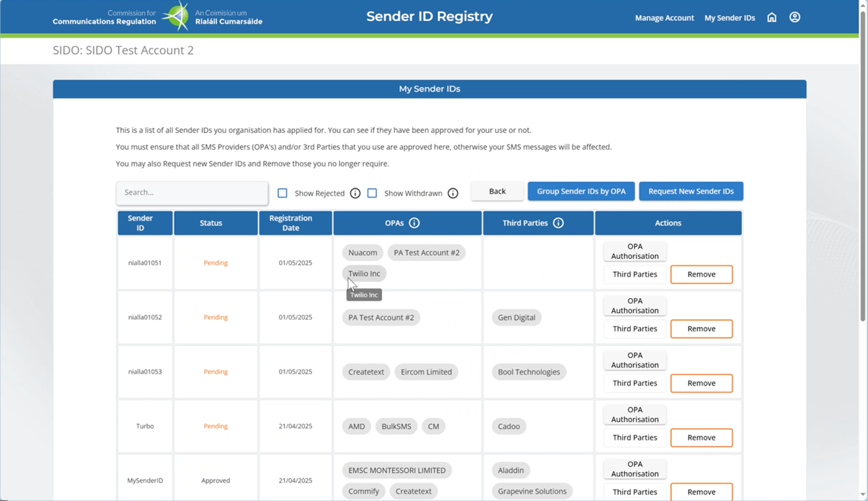This screenshot has height=501, width=868.
Task: Click the Registration Date column header
Action: pyautogui.click(x=296, y=223)
